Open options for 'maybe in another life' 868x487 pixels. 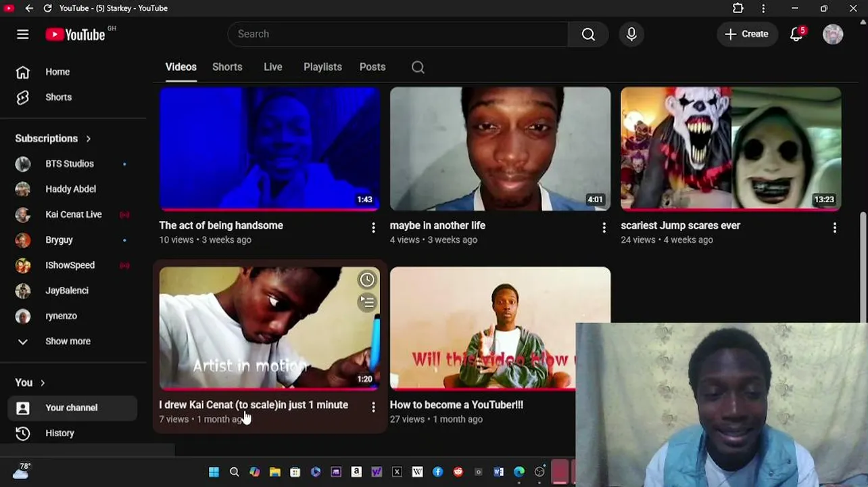604,228
